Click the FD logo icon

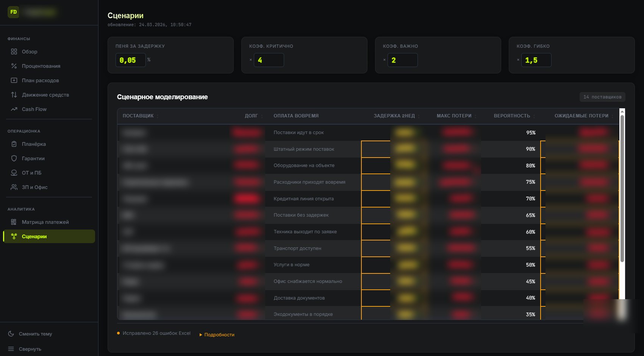(x=13, y=12)
